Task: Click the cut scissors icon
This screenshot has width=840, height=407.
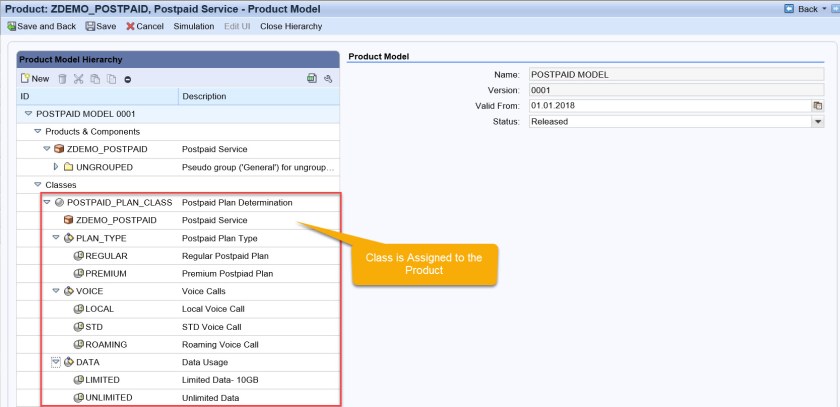Action: [79, 79]
